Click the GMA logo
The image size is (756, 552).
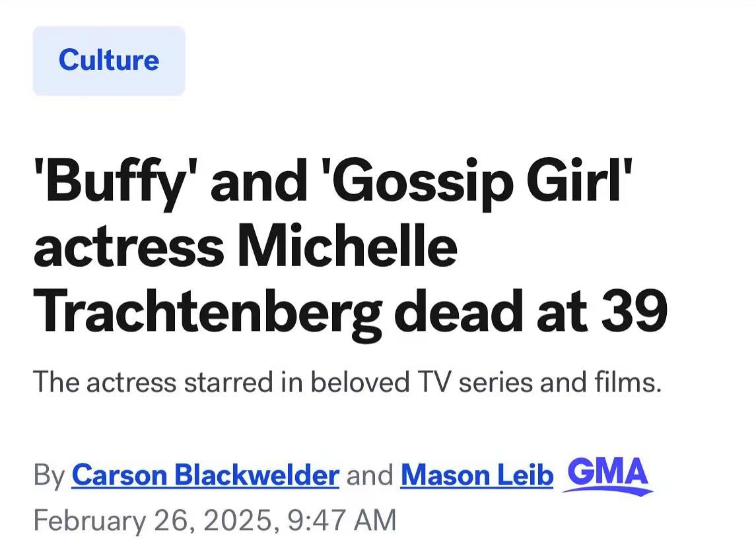607,476
